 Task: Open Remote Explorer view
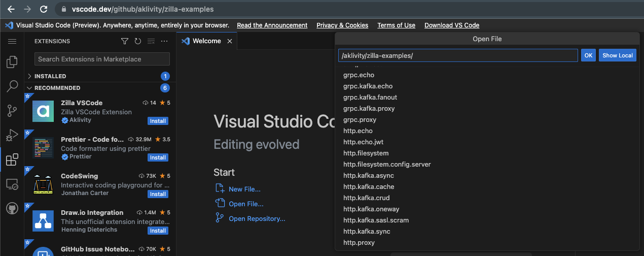12,184
